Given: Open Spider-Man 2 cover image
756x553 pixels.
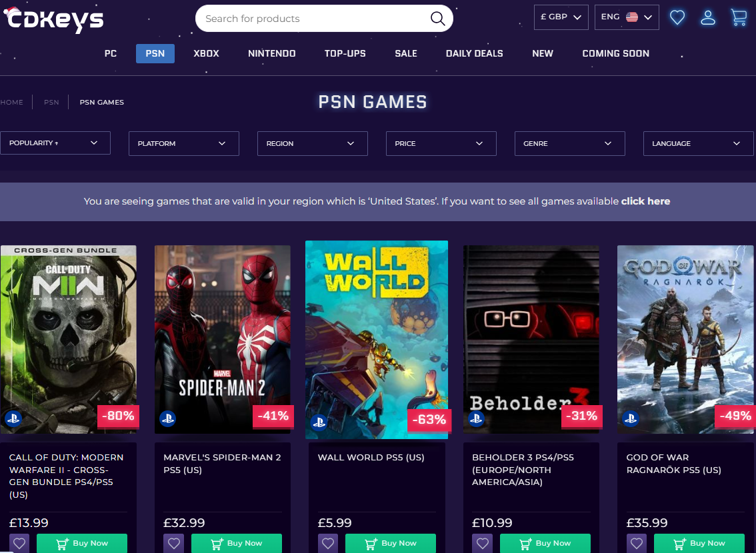Looking at the screenshot, I should (x=223, y=340).
